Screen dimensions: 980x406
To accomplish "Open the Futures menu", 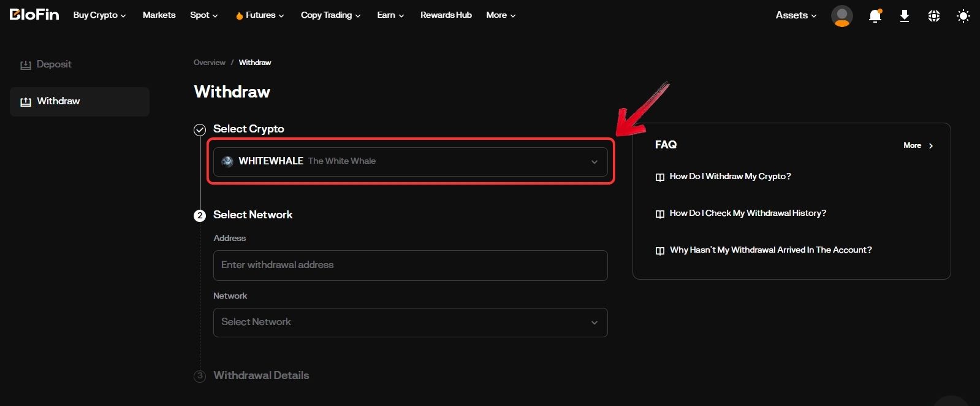I will [260, 15].
